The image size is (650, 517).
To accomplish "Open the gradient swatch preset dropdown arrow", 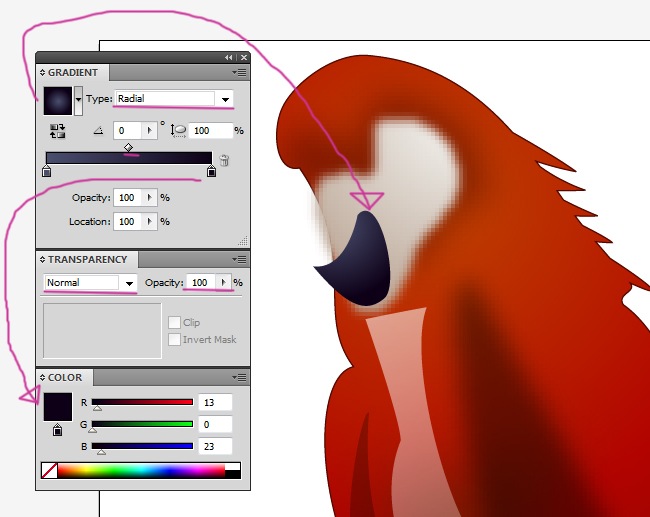I will coord(79,100).
